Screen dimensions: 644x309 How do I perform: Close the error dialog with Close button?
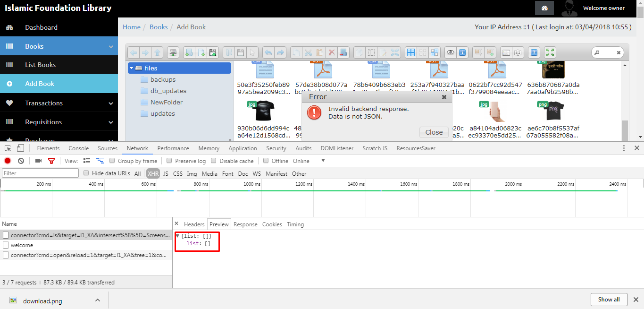coord(433,132)
